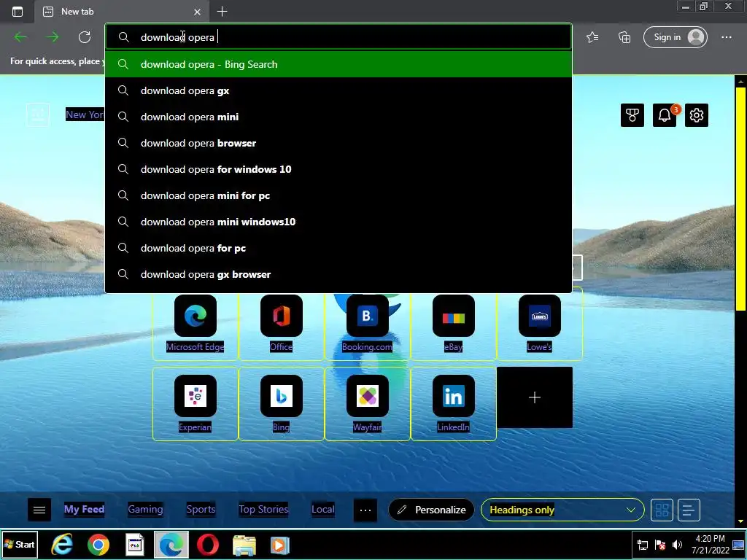Select the Local tab
The width and height of the screenshot is (747, 560).
click(x=323, y=509)
